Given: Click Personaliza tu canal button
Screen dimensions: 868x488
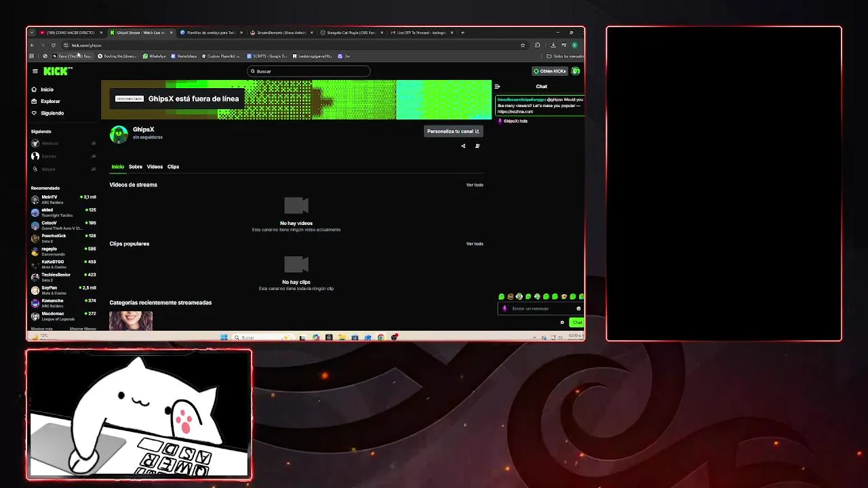Looking at the screenshot, I should 454,131.
